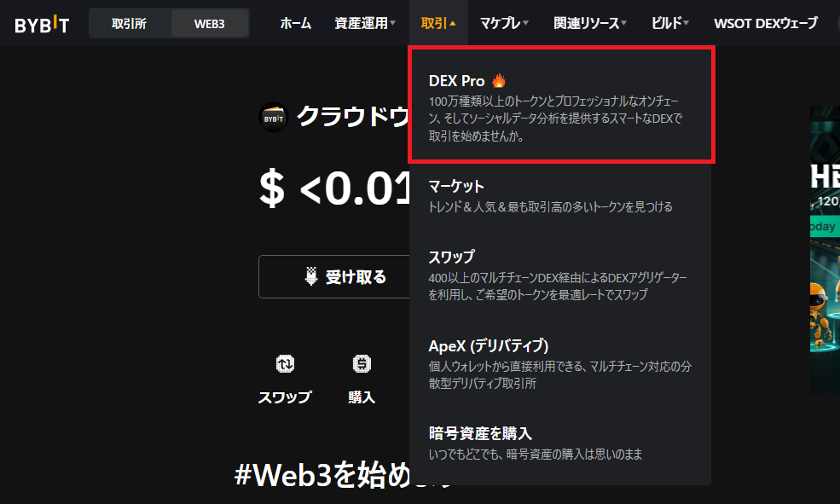Viewport: 840px width, 504px height.
Task: Collapse the 取引 dropdown menu
Action: (x=438, y=23)
